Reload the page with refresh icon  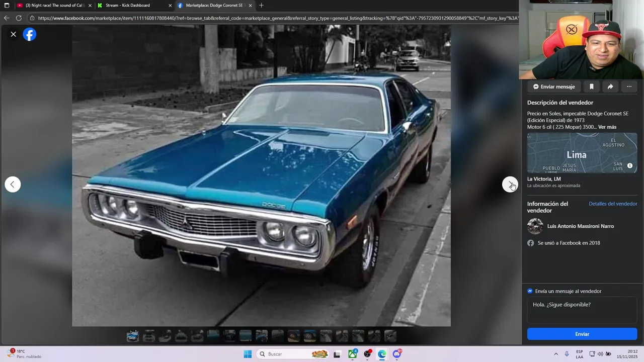click(19, 18)
